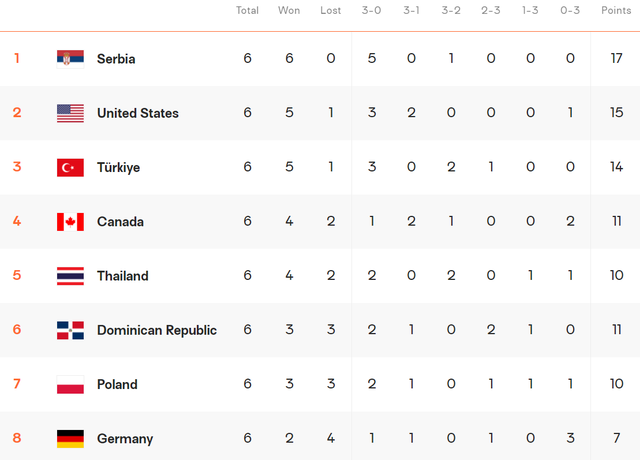Click the Germany flag icon
This screenshot has height=460, width=640.
click(70, 439)
